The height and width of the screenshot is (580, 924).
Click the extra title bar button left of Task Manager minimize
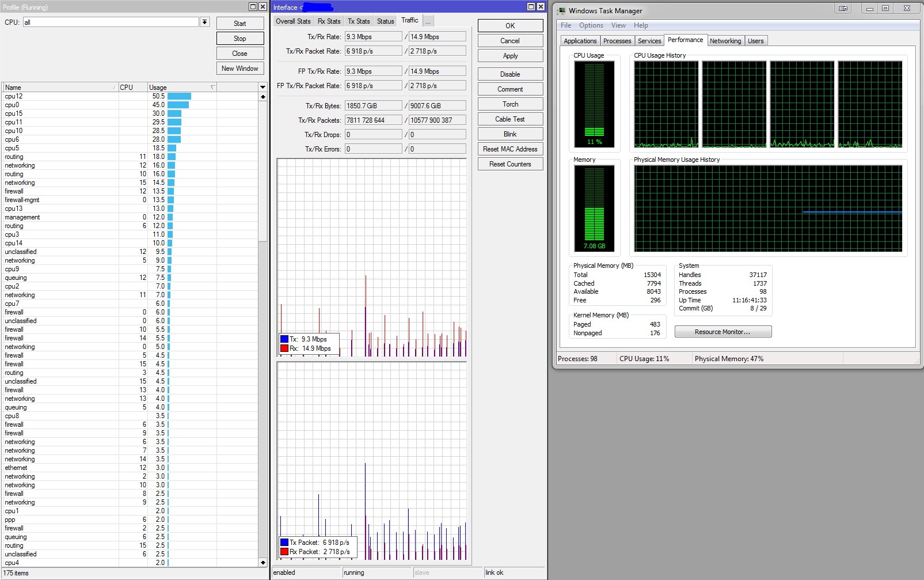[843, 8]
